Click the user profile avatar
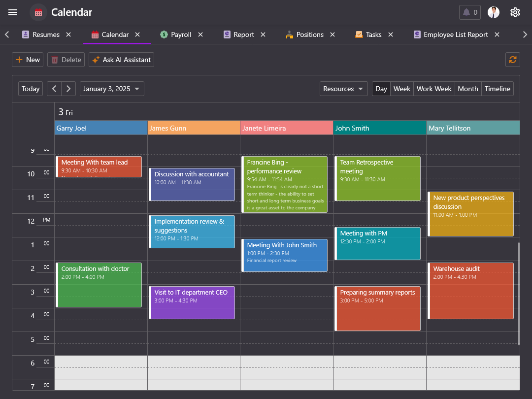This screenshot has height=399, width=532. [493, 12]
